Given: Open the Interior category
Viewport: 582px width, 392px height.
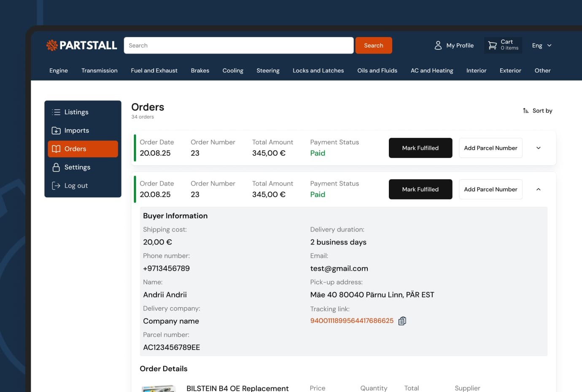Looking at the screenshot, I should pos(477,70).
